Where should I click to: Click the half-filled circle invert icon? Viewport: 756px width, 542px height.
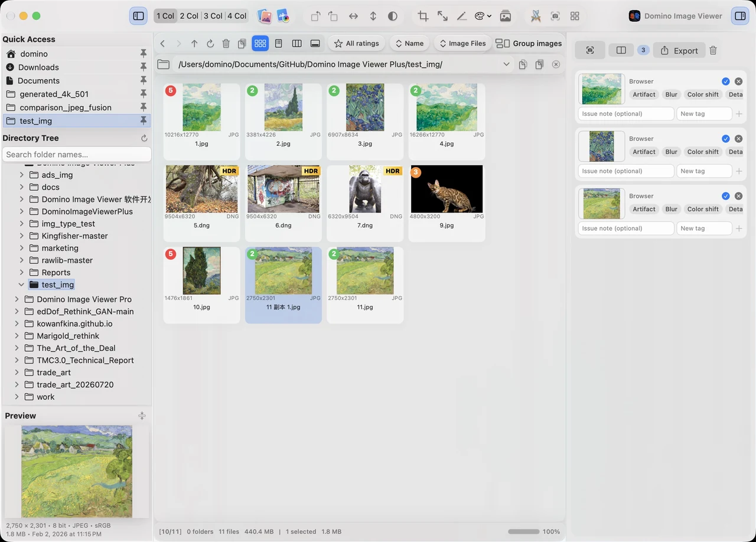tap(393, 16)
